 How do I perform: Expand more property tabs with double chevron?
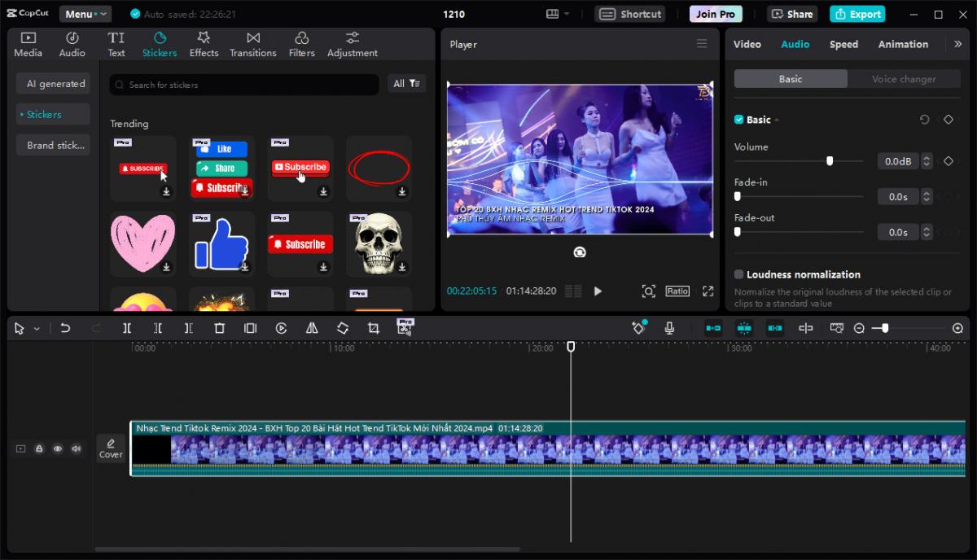(957, 44)
